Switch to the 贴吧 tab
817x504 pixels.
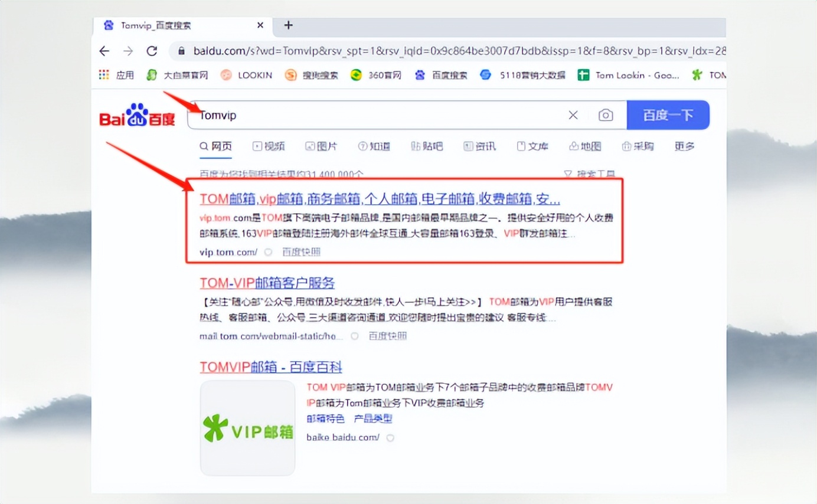pyautogui.click(x=427, y=146)
